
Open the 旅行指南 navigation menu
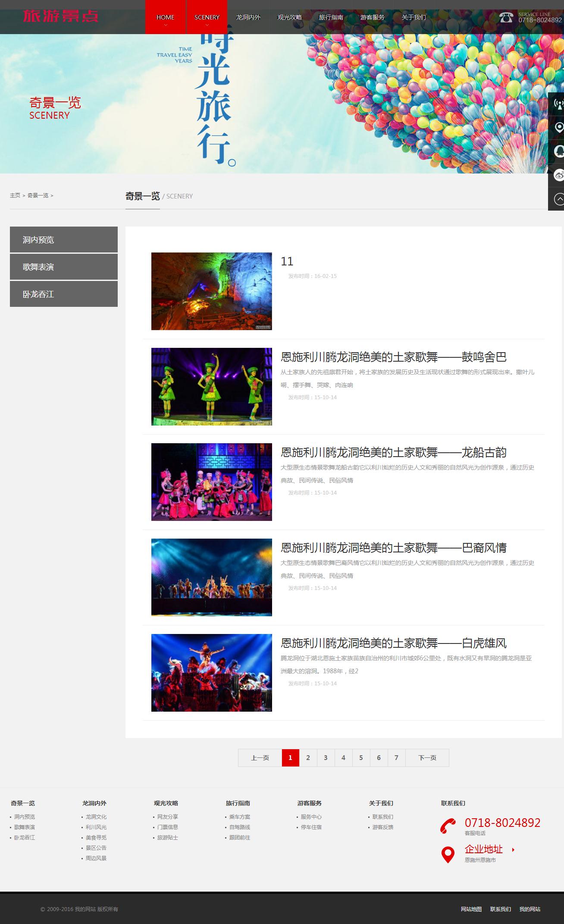pyautogui.click(x=331, y=17)
